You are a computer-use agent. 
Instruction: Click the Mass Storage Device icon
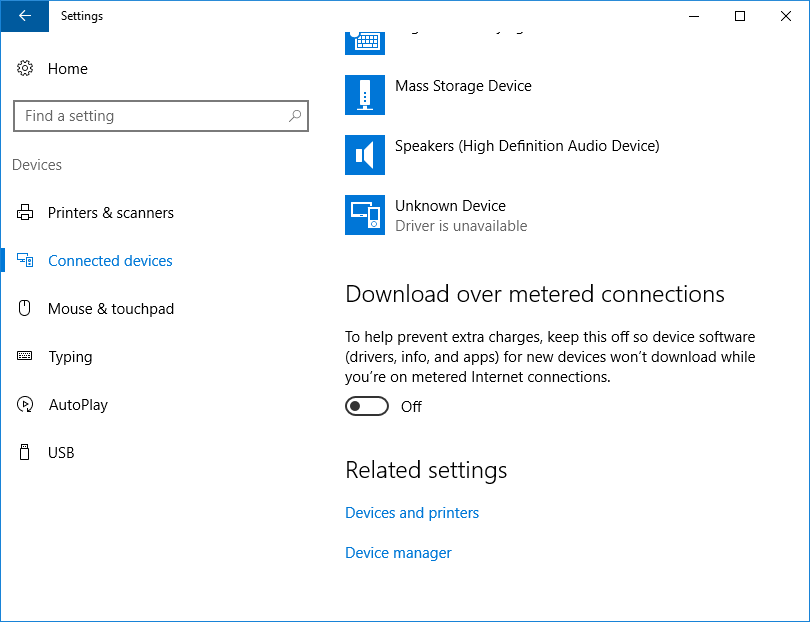(x=365, y=95)
